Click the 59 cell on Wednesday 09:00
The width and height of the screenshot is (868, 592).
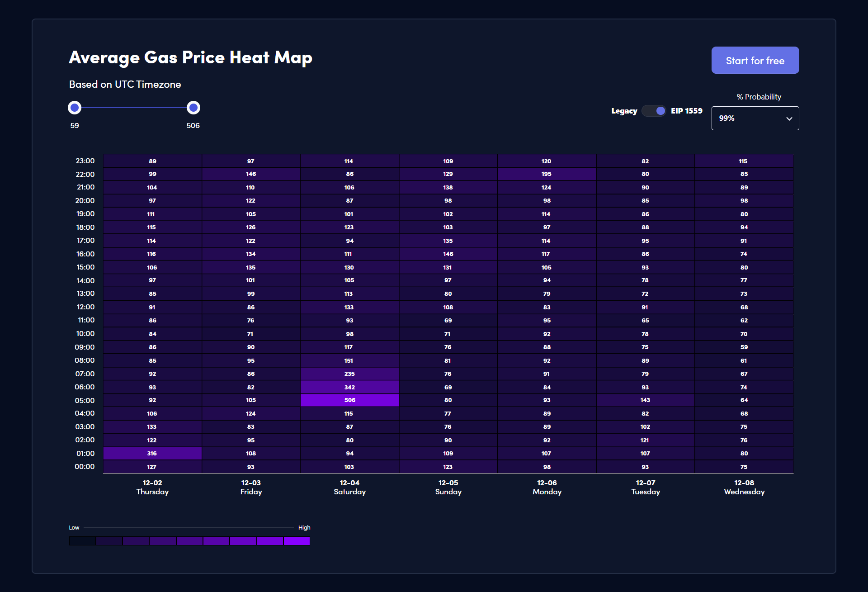(x=744, y=347)
